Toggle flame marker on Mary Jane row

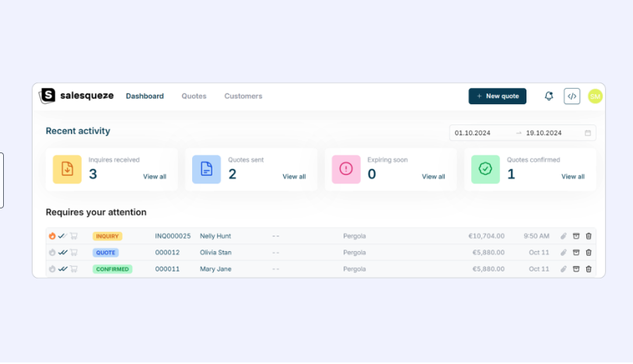tap(52, 269)
